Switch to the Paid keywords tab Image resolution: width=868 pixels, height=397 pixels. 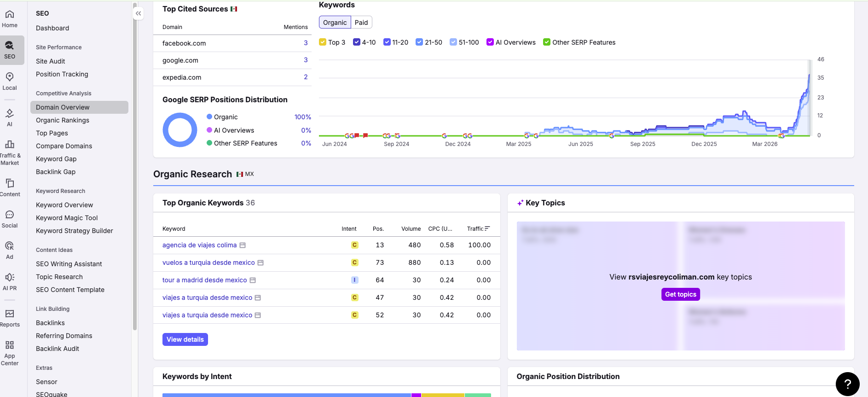[x=361, y=22]
